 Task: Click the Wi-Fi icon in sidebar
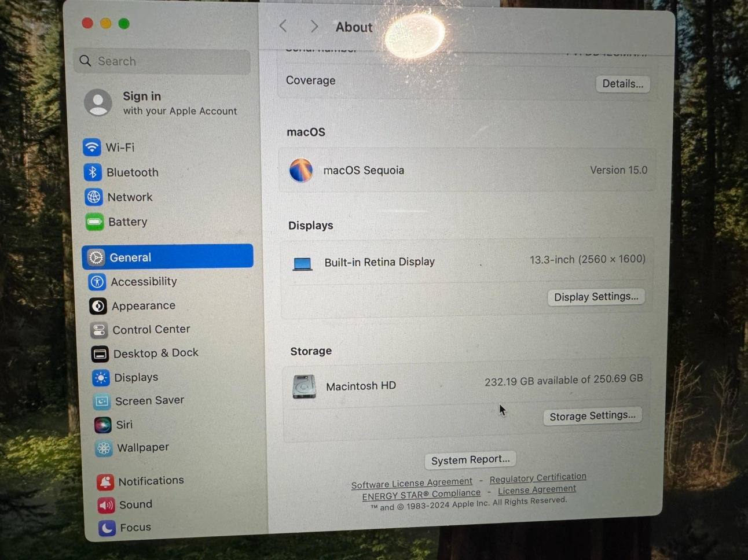tap(91, 148)
